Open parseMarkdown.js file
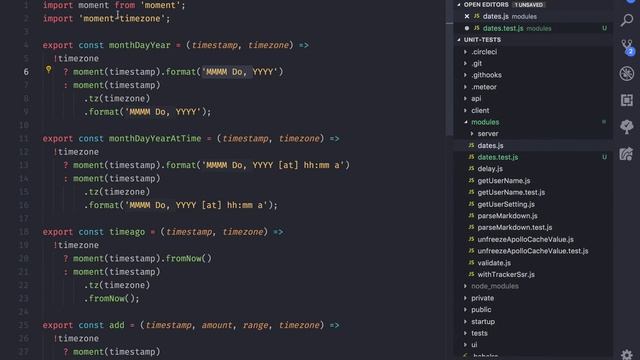 pyautogui.click(x=507, y=216)
